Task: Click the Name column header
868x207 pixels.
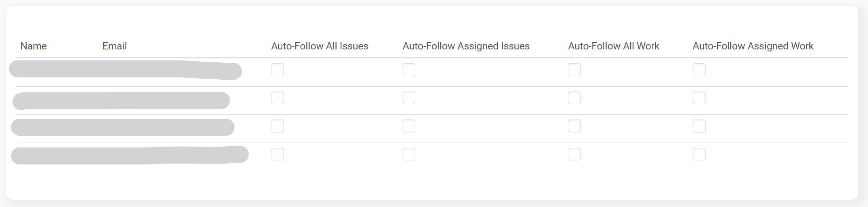Action: coord(34,46)
